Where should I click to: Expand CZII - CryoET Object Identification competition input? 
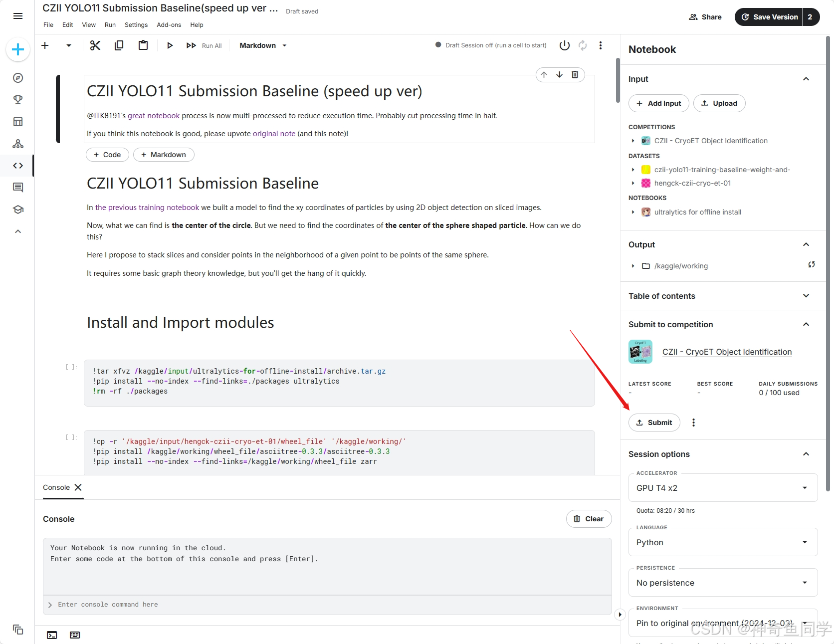[x=633, y=141]
